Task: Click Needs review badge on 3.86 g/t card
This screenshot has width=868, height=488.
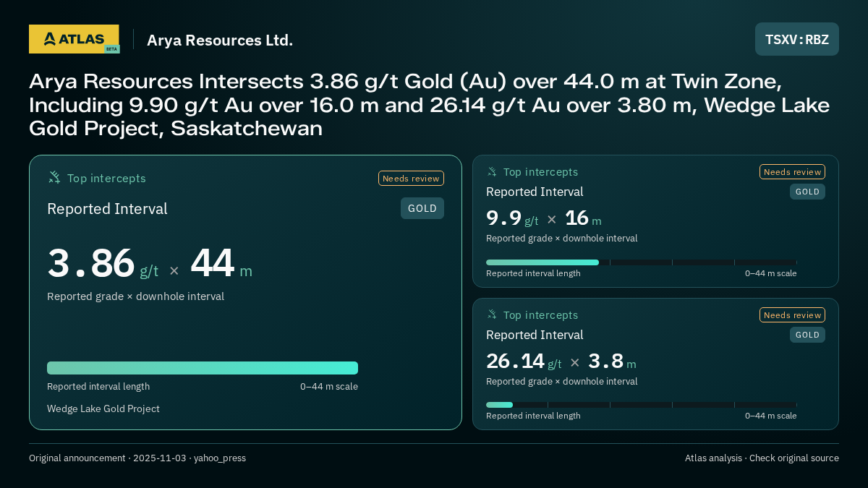Action: 411,178
